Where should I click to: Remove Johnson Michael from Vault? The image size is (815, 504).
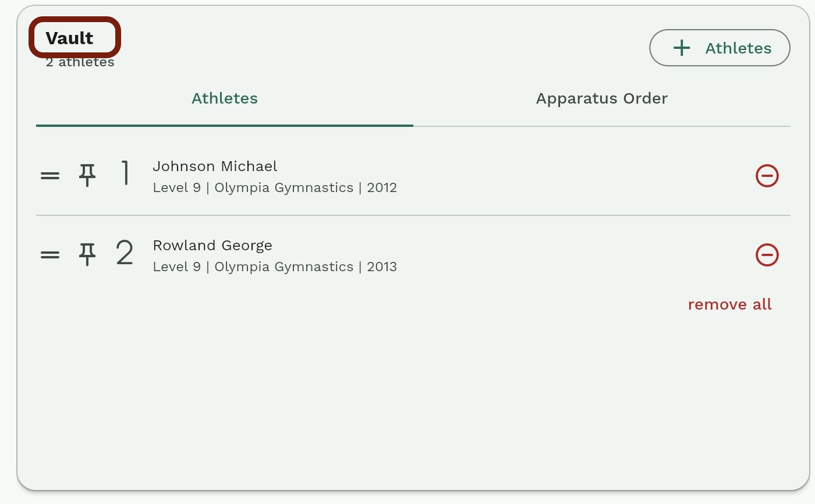[x=767, y=176]
